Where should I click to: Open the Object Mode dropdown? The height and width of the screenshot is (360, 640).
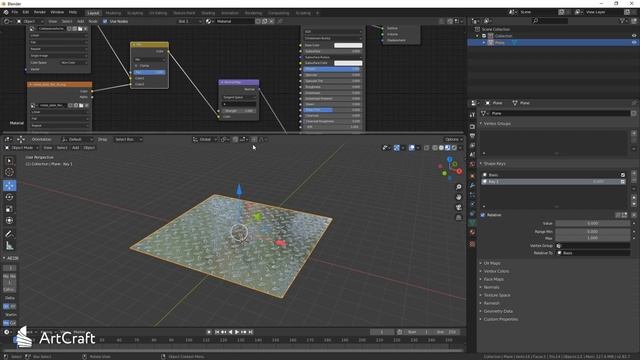pyautogui.click(x=21, y=148)
